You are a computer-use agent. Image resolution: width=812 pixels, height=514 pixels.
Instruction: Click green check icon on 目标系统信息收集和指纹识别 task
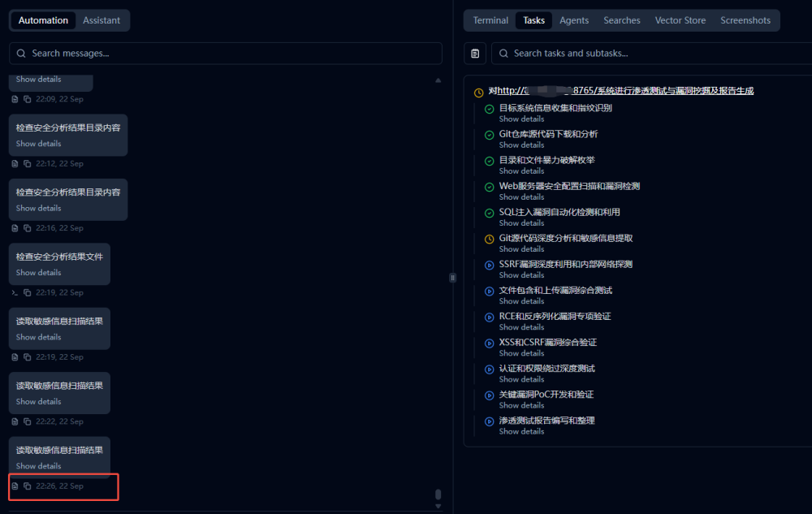coord(490,108)
